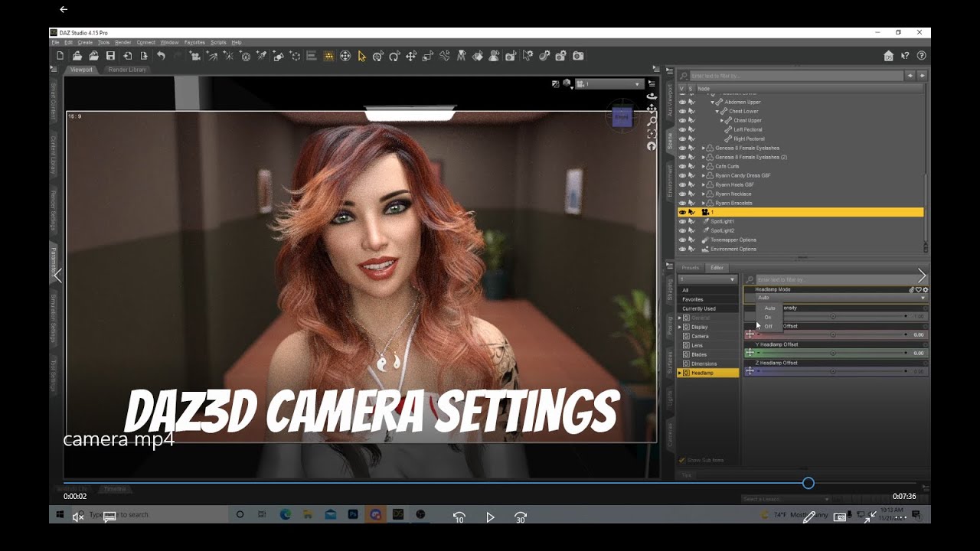Click the back arrow at top left
Screen dimensions: 980x551
[x=64, y=10]
